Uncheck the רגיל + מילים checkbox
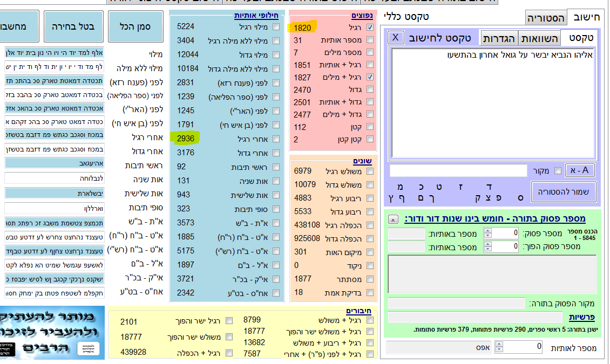Image resolution: width=610 pixels, height=364 pixels. pos(370,77)
